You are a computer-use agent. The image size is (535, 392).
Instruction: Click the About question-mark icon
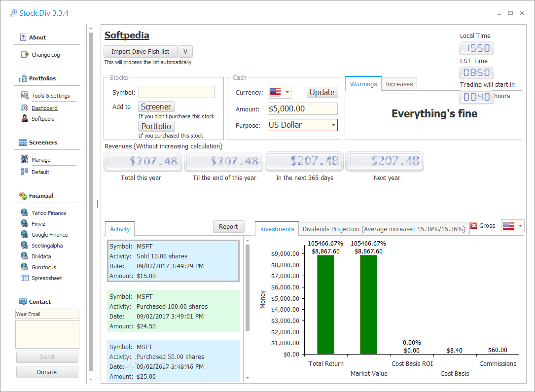[x=23, y=37]
